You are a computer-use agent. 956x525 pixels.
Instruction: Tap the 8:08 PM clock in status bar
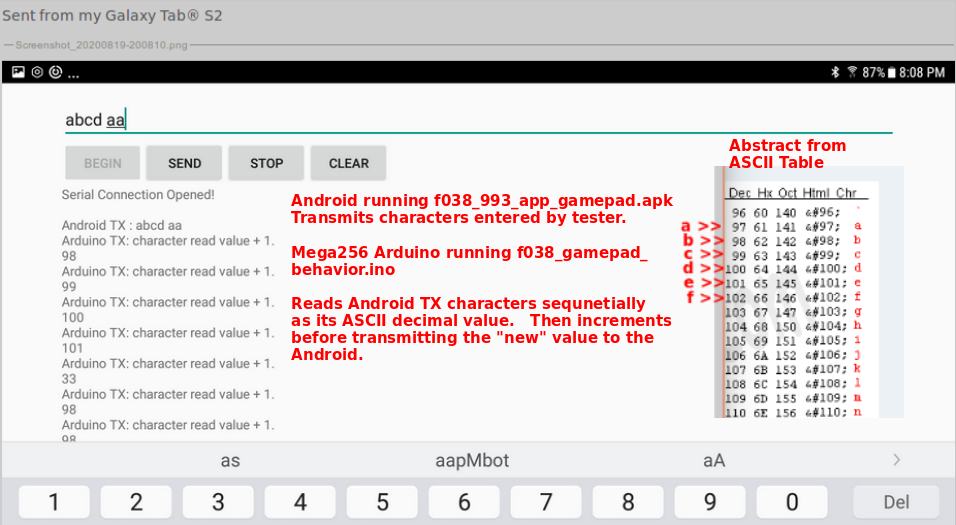(921, 73)
